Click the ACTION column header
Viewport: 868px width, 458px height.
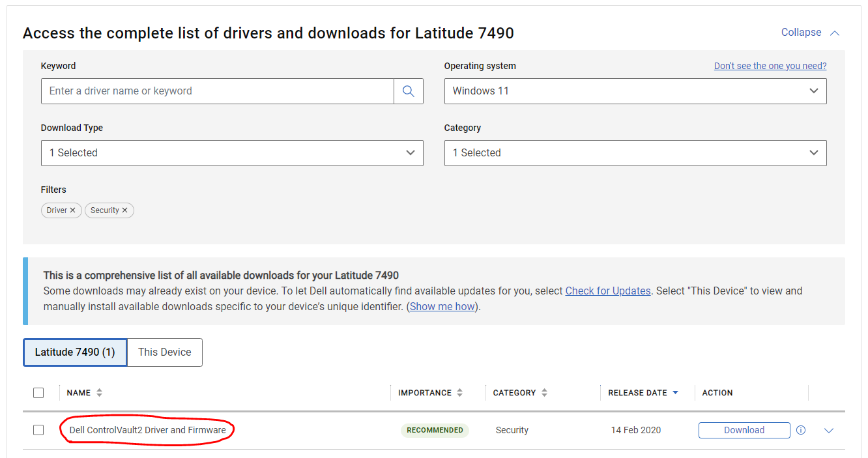[x=717, y=393]
